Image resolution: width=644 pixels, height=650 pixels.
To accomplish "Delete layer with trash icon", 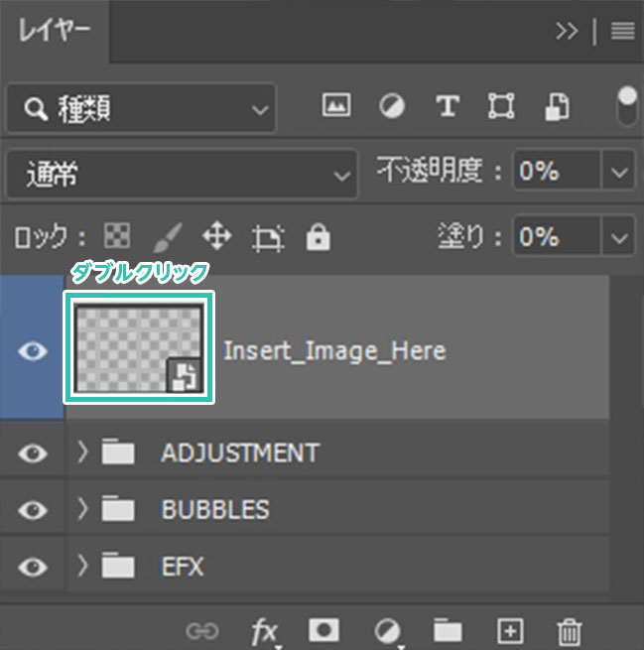I will click(569, 630).
